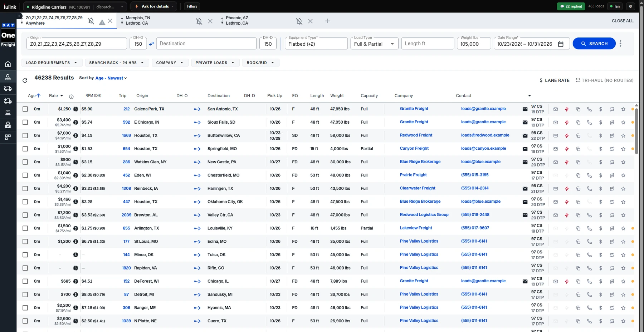Call contact on Galena Park, TX row
Screen dimensions: 644x332
589,109
